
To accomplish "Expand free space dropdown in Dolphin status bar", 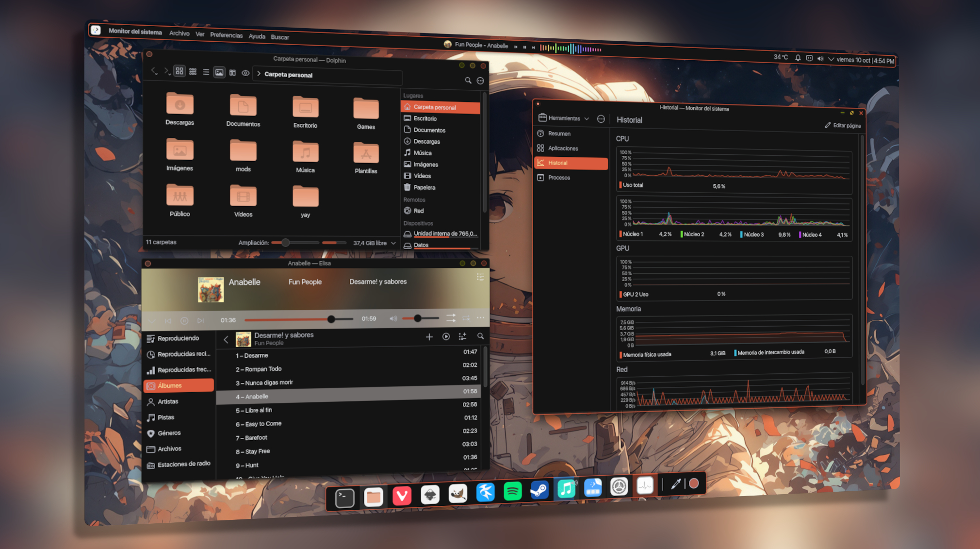I will coord(393,243).
